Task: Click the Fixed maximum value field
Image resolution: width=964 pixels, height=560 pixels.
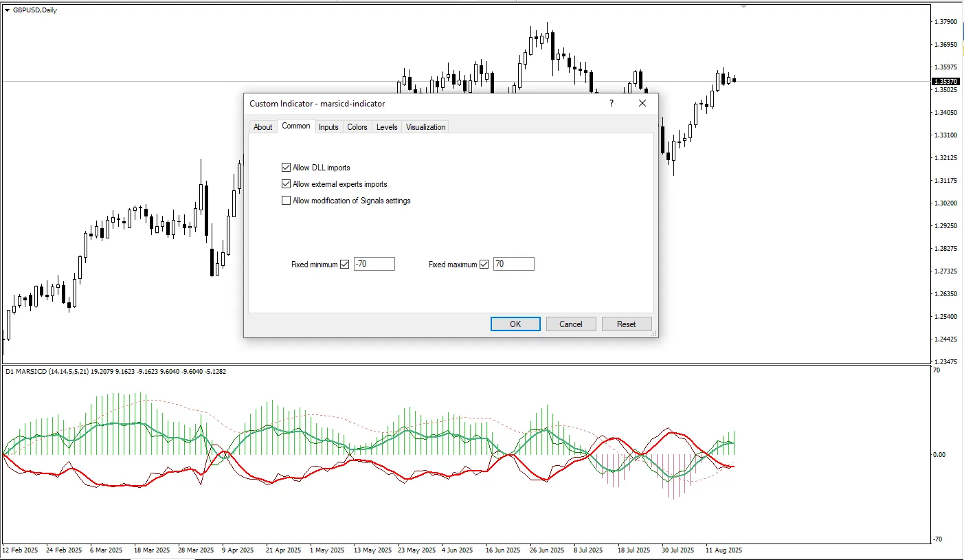Action: click(513, 265)
